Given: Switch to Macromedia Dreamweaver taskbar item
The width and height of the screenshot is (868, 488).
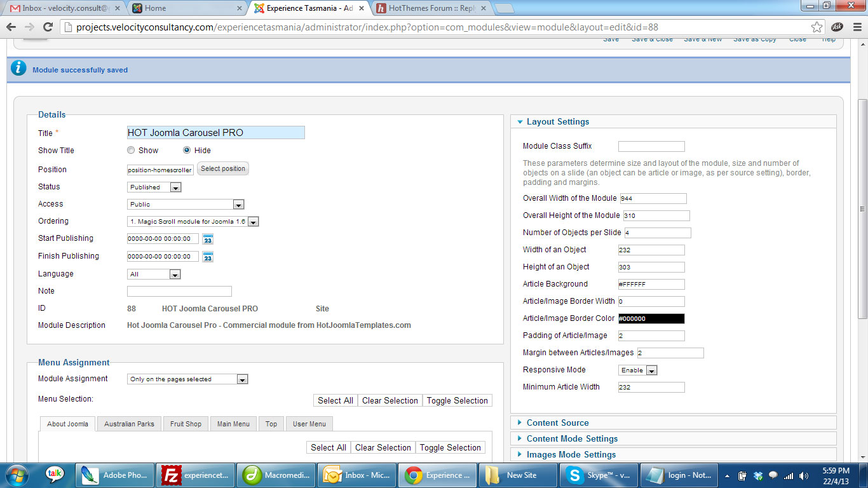Looking at the screenshot, I should click(275, 475).
